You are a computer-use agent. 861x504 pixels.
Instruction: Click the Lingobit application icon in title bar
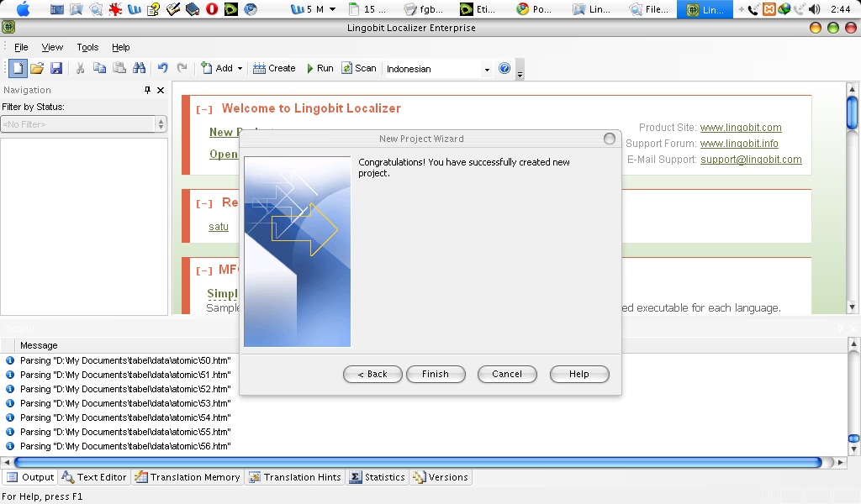tap(8, 27)
